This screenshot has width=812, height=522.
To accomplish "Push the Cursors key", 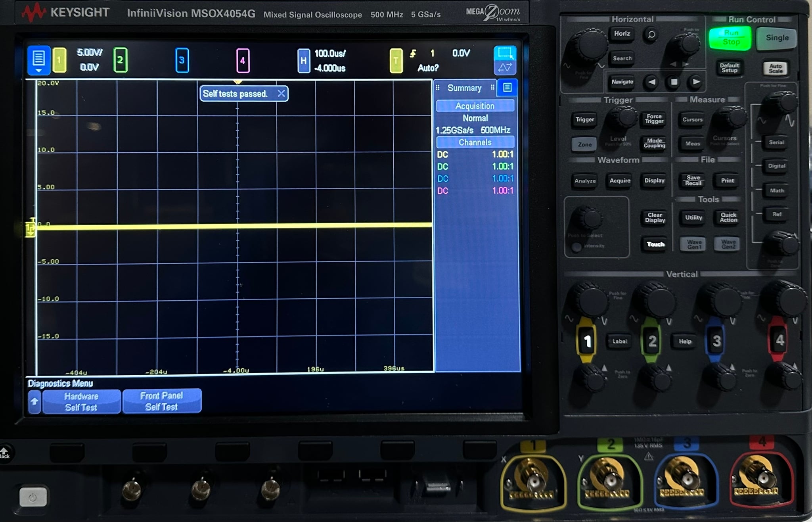I will click(692, 119).
